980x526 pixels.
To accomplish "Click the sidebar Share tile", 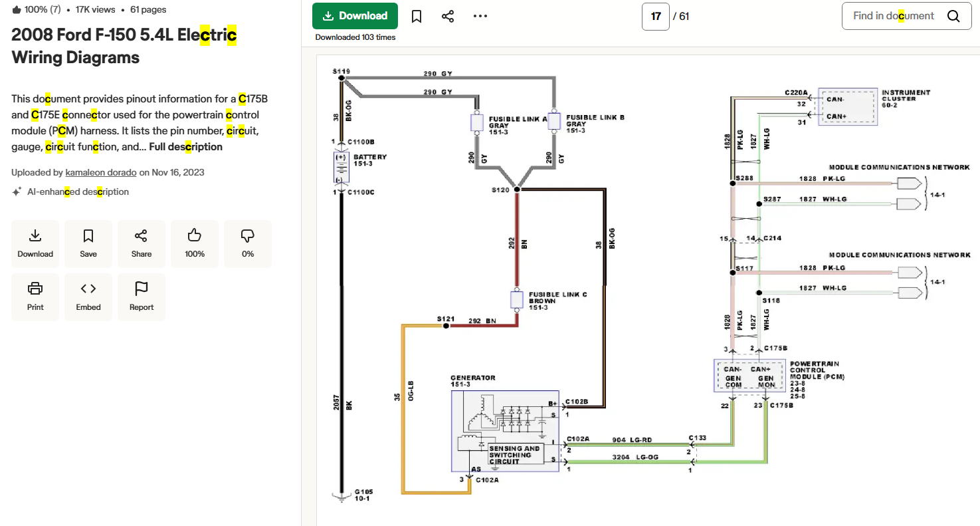I will [x=142, y=244].
